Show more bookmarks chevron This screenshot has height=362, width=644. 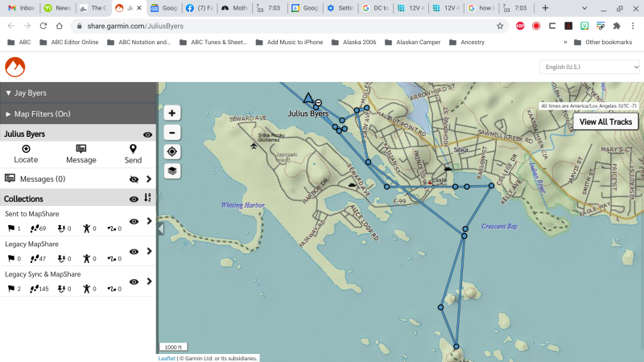coord(565,42)
